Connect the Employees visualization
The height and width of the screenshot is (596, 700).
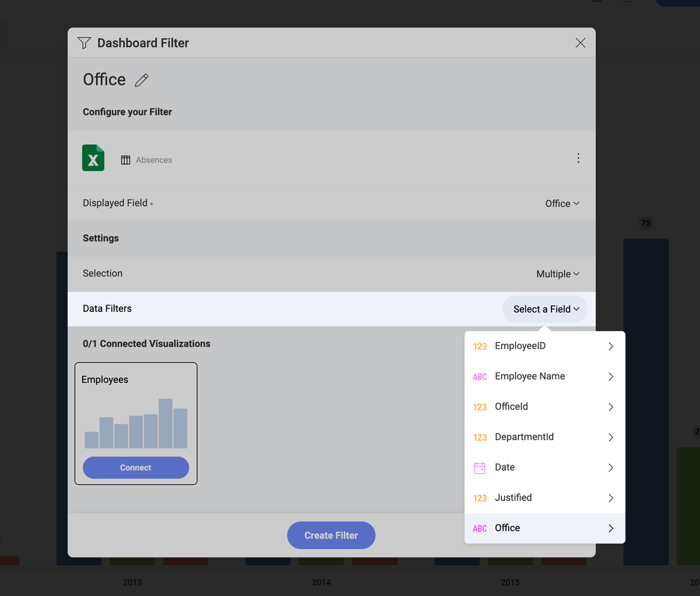[x=136, y=468]
